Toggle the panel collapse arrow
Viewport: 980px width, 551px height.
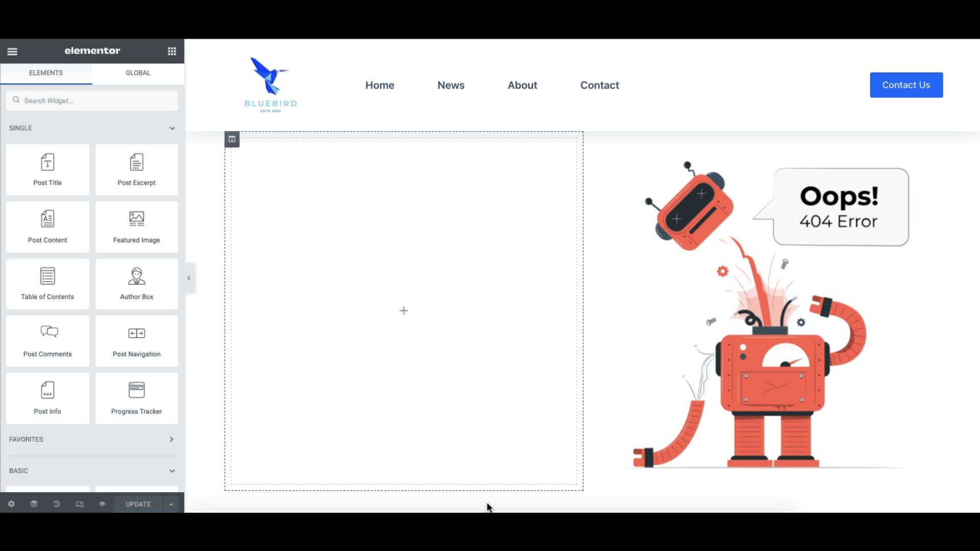188,278
